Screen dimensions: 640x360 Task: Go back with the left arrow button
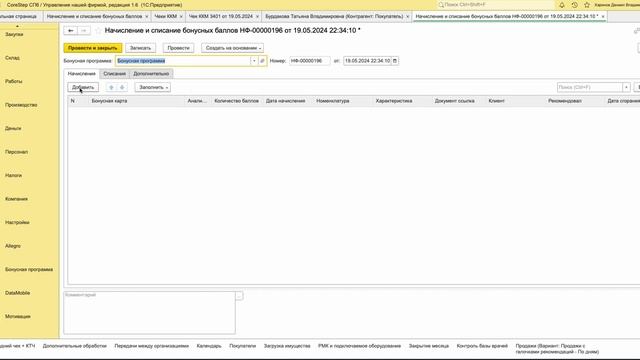pyautogui.click(x=70, y=31)
